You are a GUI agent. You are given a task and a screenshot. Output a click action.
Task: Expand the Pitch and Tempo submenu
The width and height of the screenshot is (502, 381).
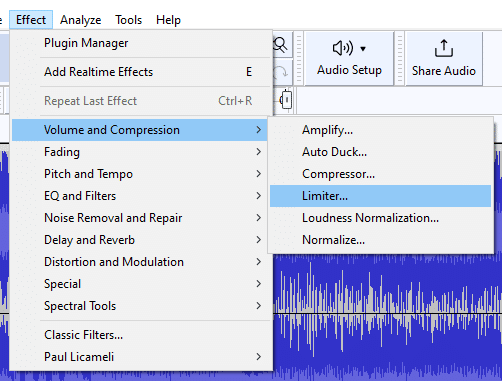click(140, 174)
